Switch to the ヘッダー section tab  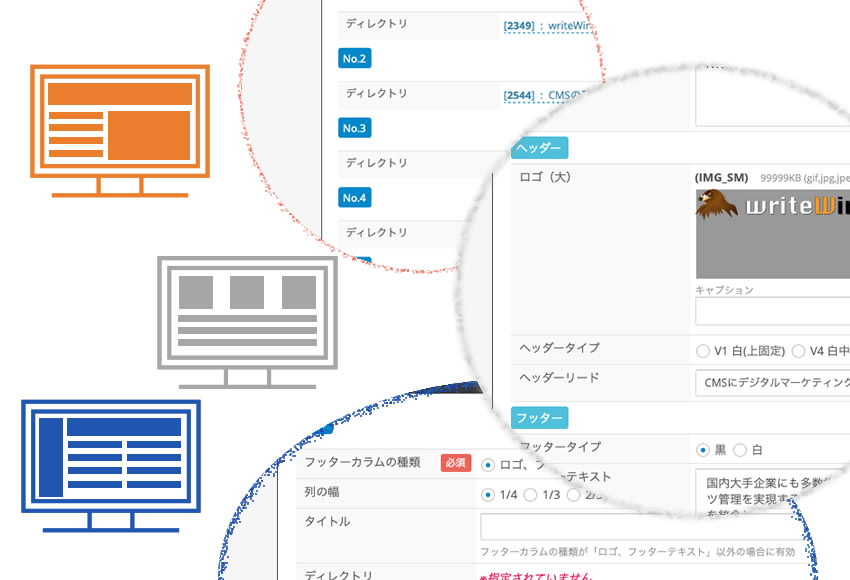click(539, 148)
